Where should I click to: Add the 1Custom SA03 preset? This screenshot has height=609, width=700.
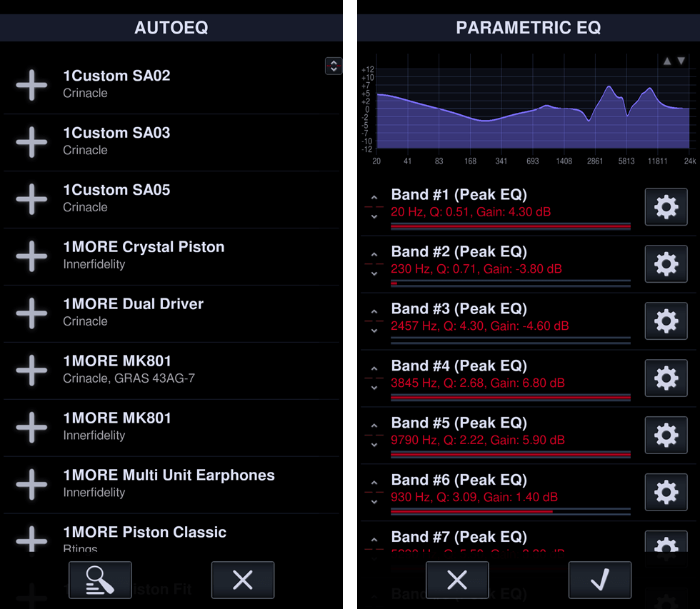click(x=31, y=142)
